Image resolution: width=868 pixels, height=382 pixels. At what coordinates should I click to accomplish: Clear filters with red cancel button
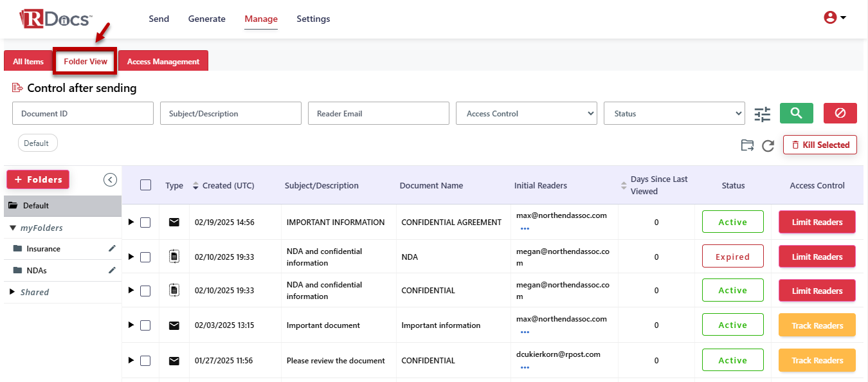pos(840,113)
